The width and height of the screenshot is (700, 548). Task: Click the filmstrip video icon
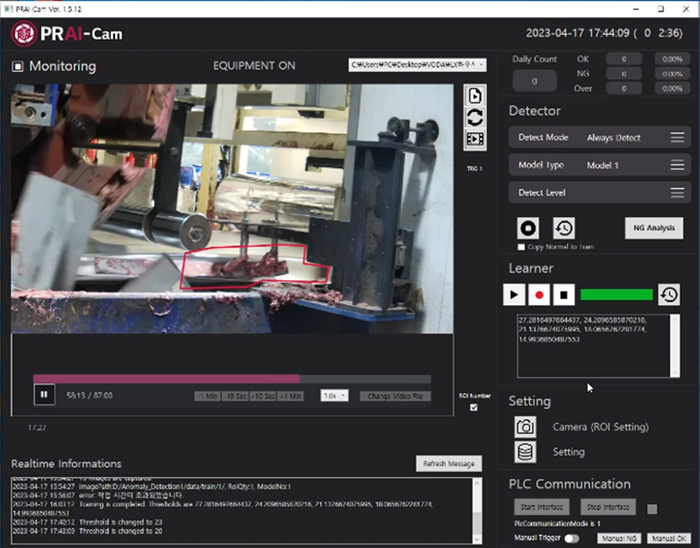point(475,139)
